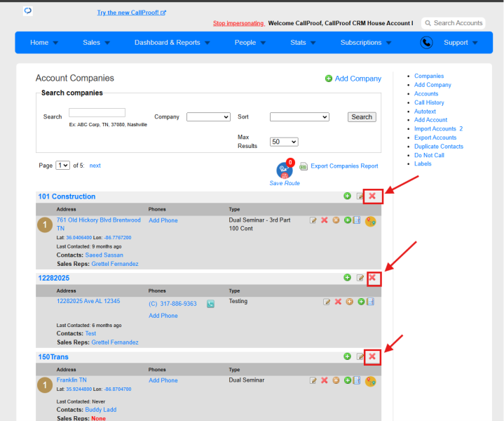
Task: Click orange plus icon in 761 Old Hickory row
Action: point(336,220)
